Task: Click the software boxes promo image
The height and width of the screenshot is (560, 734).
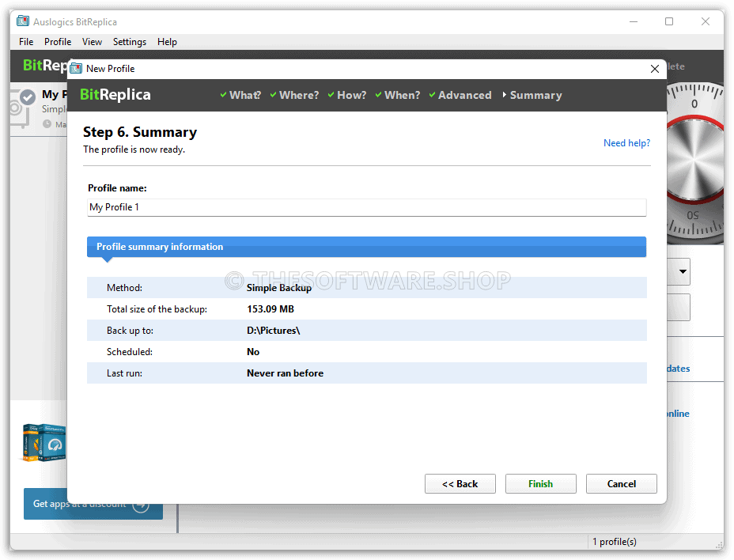Action: [44, 443]
